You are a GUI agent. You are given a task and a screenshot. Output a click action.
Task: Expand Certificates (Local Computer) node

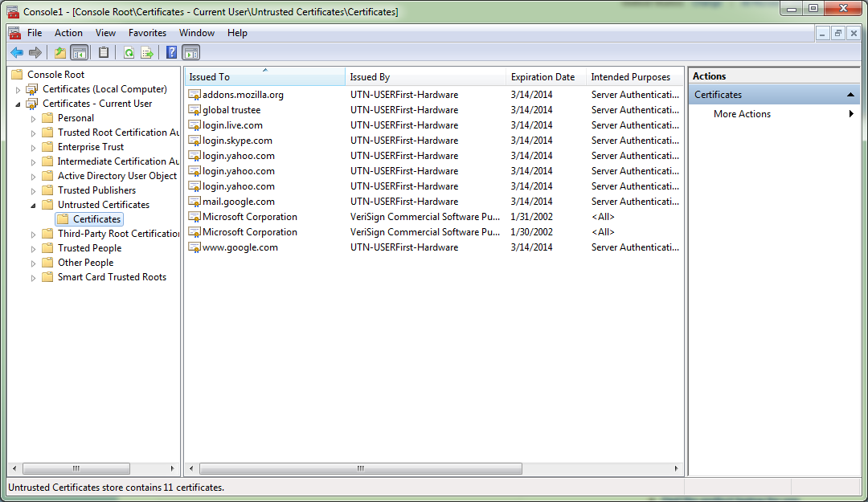pos(18,90)
